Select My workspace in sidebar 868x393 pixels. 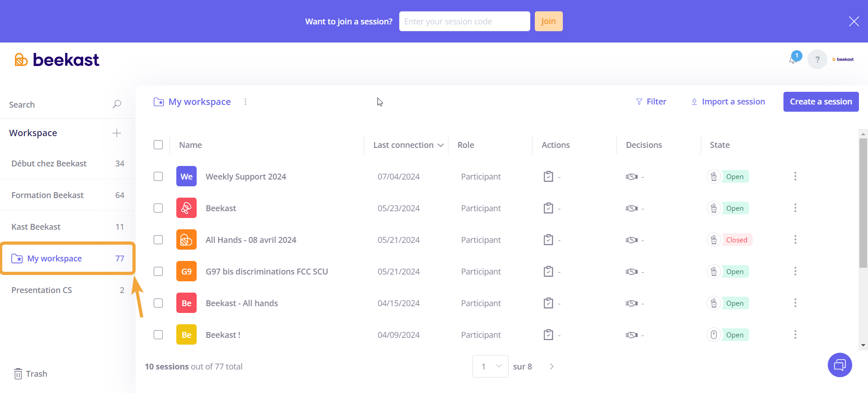coord(68,258)
